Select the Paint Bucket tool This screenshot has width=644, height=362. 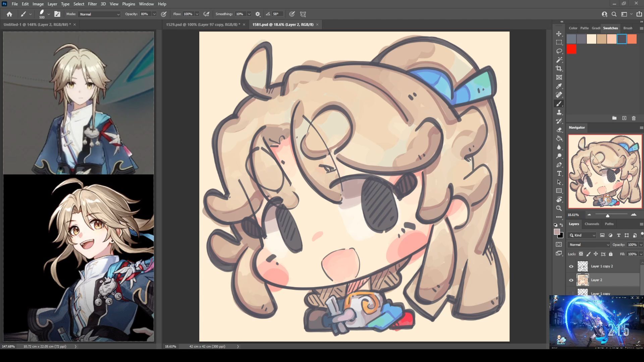[559, 138]
